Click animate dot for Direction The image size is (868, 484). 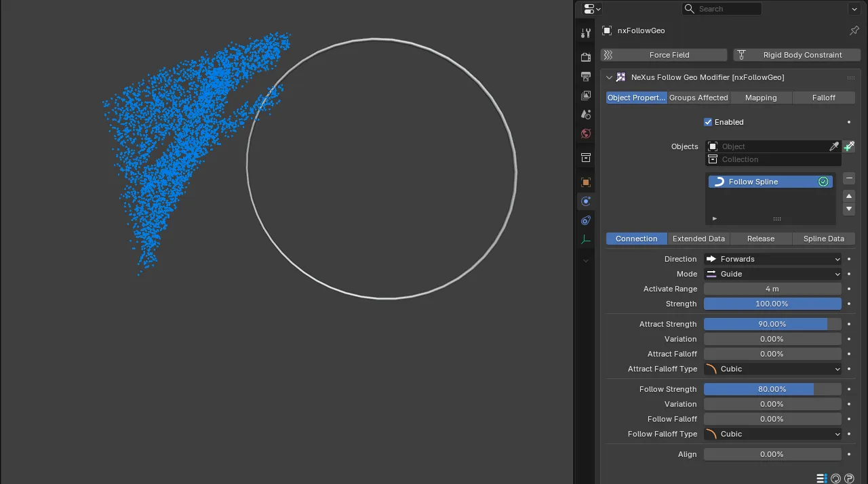849,259
